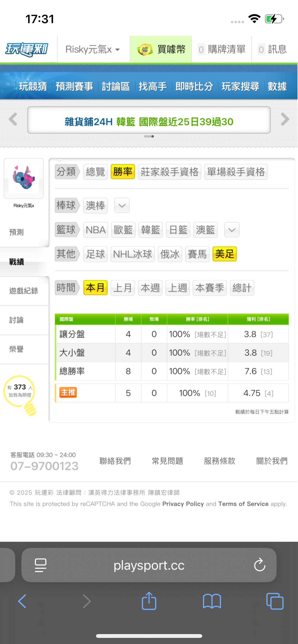Open the Risky元氣x account dropdown
The width and height of the screenshot is (298, 644).
(x=93, y=50)
